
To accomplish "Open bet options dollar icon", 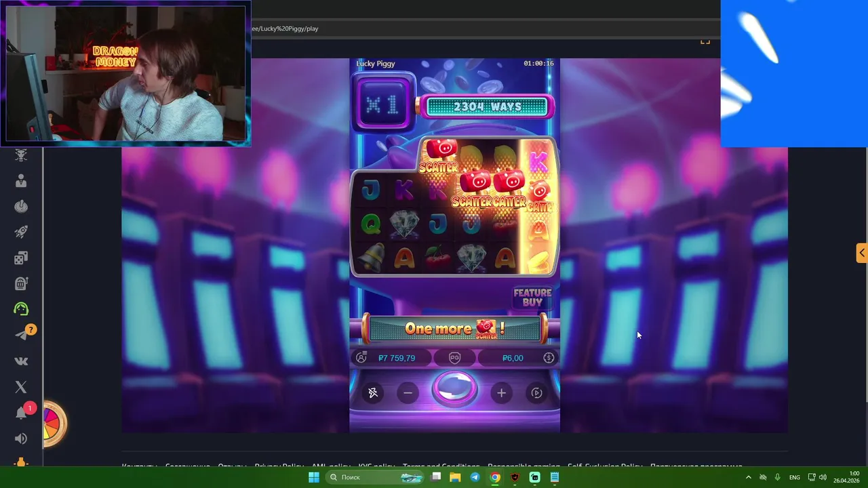I will (549, 358).
